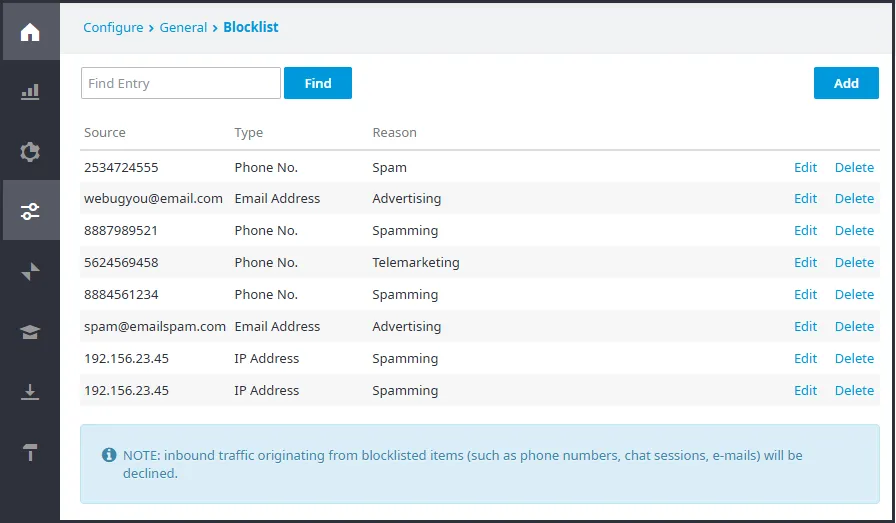Image resolution: width=896 pixels, height=523 pixels.
Task: Add a new blocklist entry
Action: tap(846, 83)
